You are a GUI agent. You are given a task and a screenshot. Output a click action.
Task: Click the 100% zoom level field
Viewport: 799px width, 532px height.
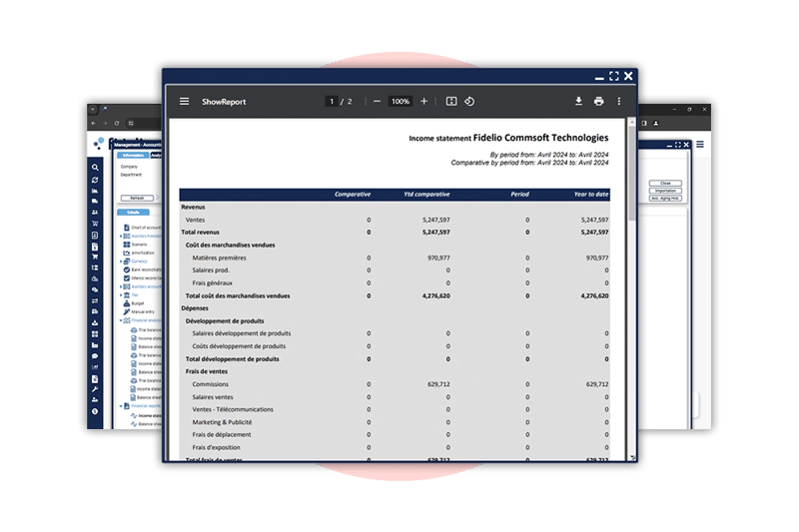pos(400,101)
